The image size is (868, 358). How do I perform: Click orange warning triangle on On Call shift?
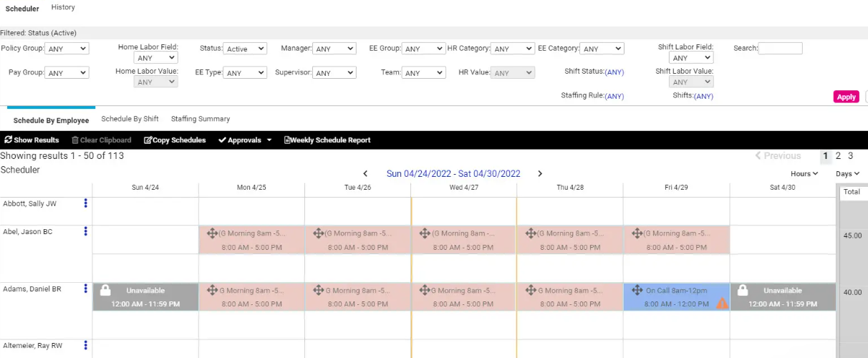tap(722, 303)
